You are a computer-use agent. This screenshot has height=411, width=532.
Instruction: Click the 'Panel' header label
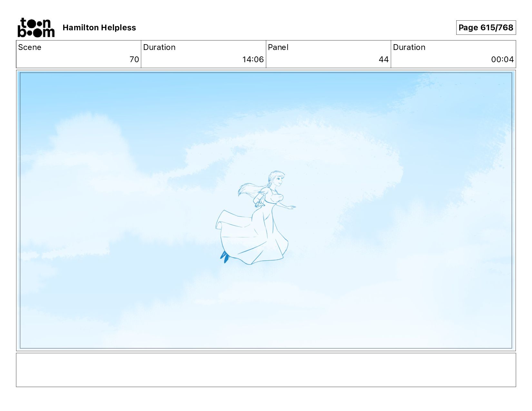coord(278,47)
